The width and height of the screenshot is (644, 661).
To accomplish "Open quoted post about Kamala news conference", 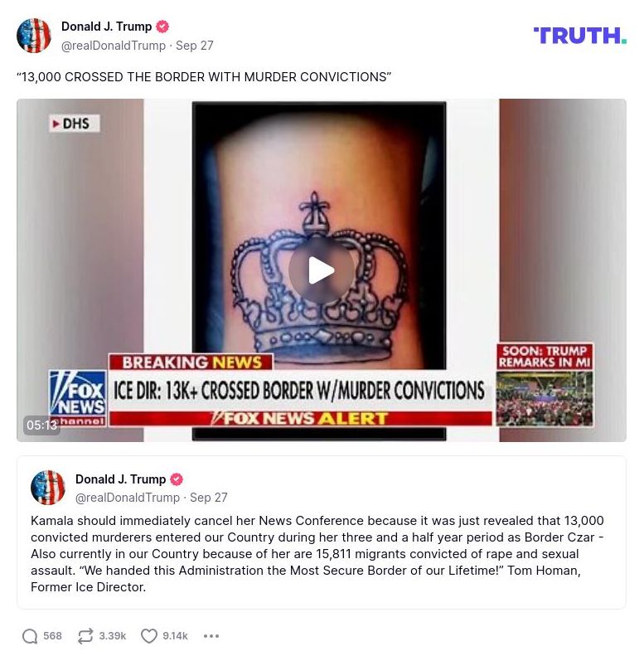I will pos(322,532).
